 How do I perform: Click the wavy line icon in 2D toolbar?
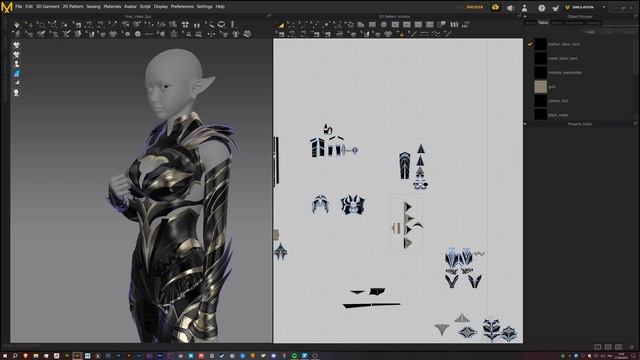[436, 34]
